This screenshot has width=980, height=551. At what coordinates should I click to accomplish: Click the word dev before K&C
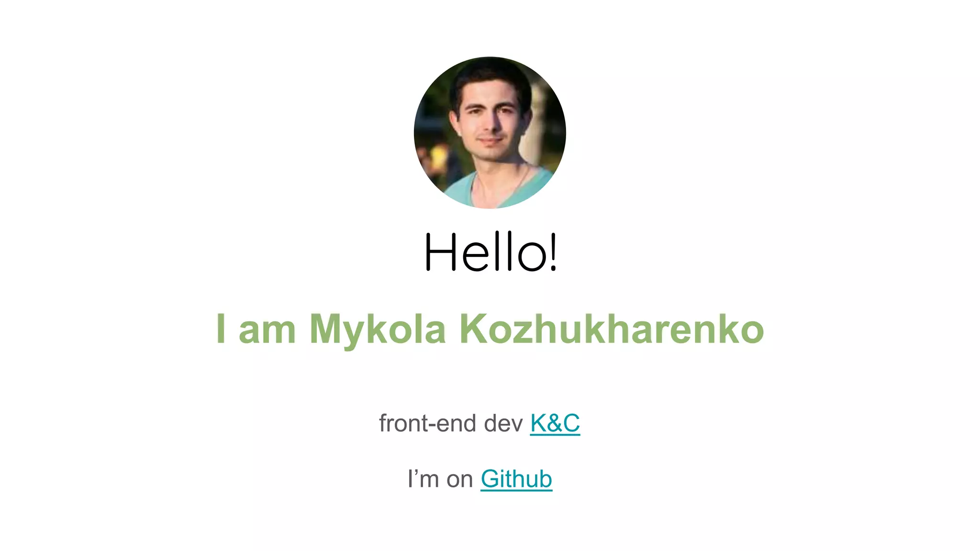(x=503, y=423)
